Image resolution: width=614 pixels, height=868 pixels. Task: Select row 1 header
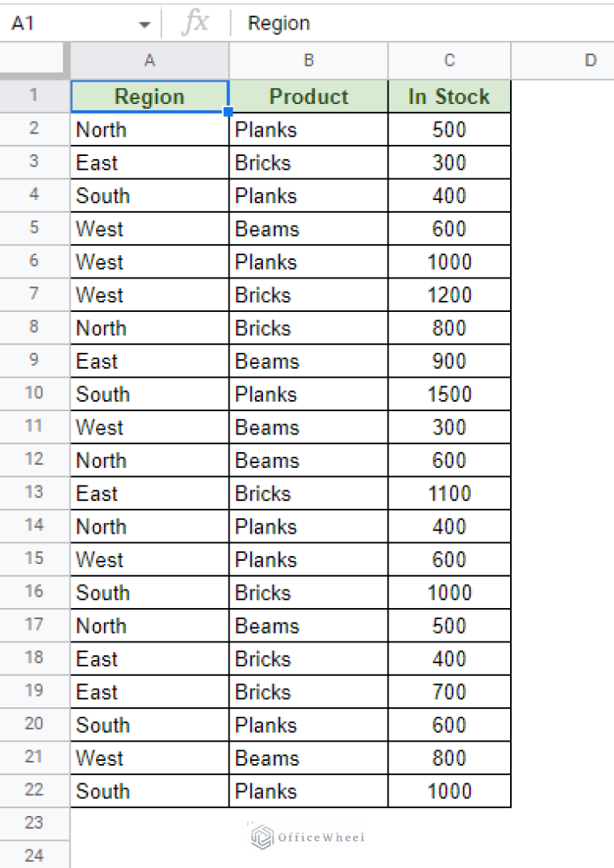pyautogui.click(x=34, y=96)
